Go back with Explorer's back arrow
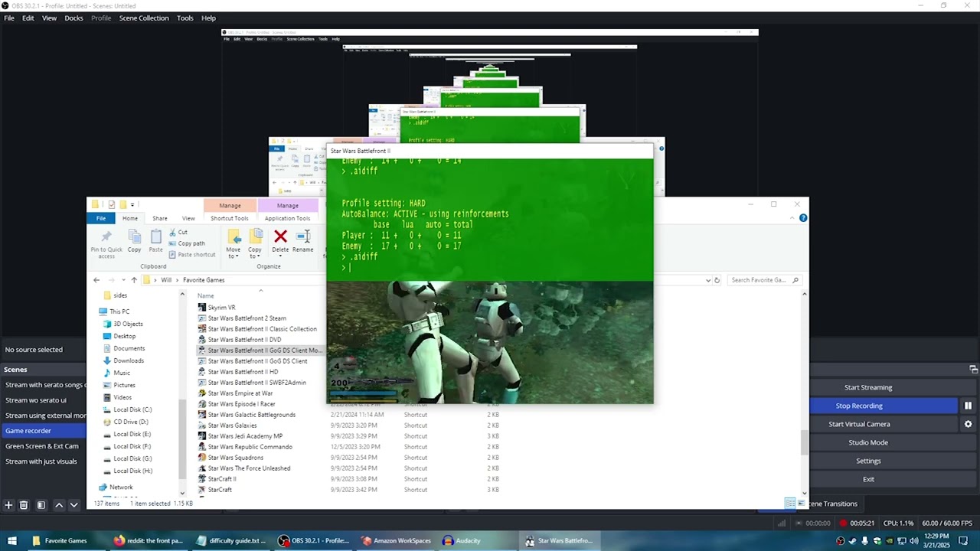This screenshot has width=980, height=551. coord(96,280)
